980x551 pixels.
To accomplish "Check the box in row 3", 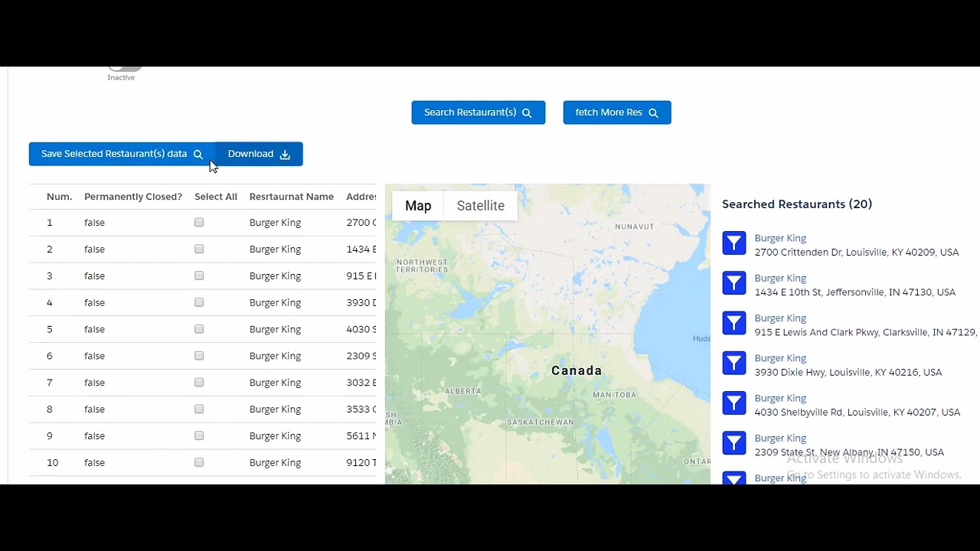I will [x=199, y=276].
